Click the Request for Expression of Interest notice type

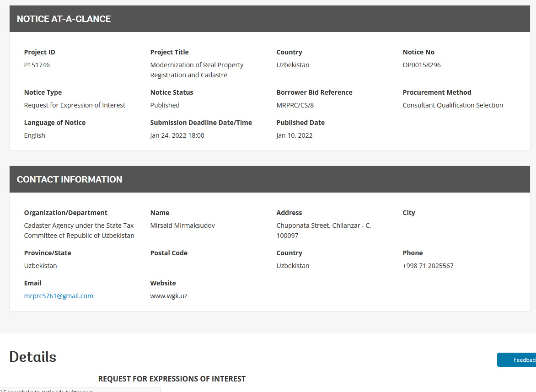[75, 105]
